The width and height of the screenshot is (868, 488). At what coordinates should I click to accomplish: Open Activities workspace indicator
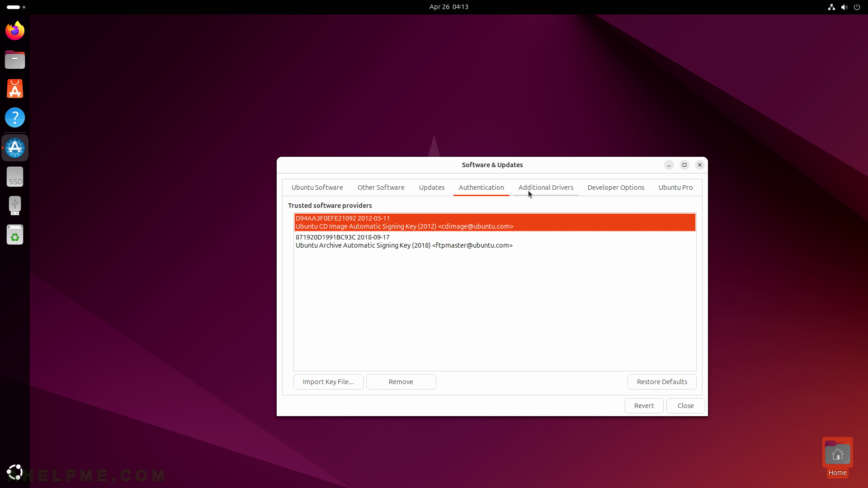click(16, 7)
